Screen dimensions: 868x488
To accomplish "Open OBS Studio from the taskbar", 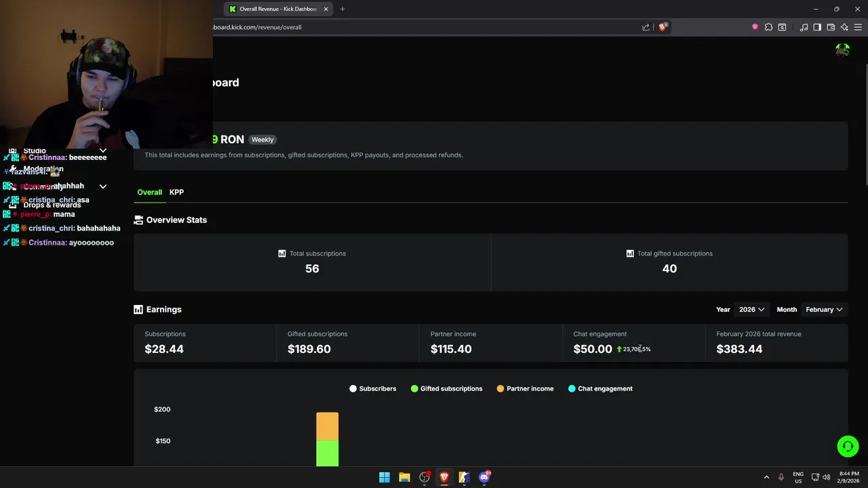I will [425, 477].
